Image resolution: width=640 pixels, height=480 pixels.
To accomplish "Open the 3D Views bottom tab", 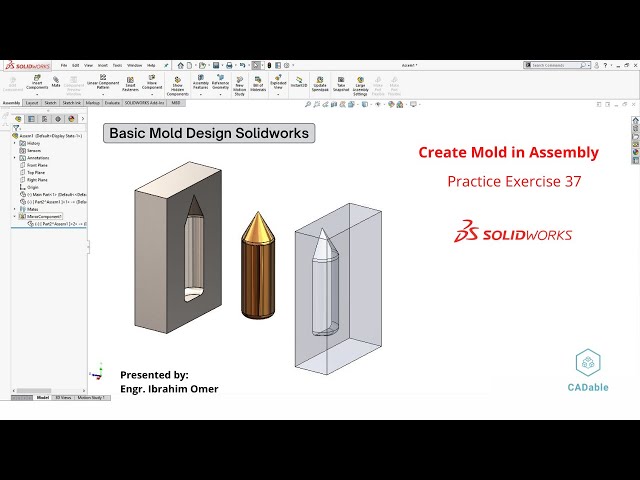I will (x=63, y=398).
